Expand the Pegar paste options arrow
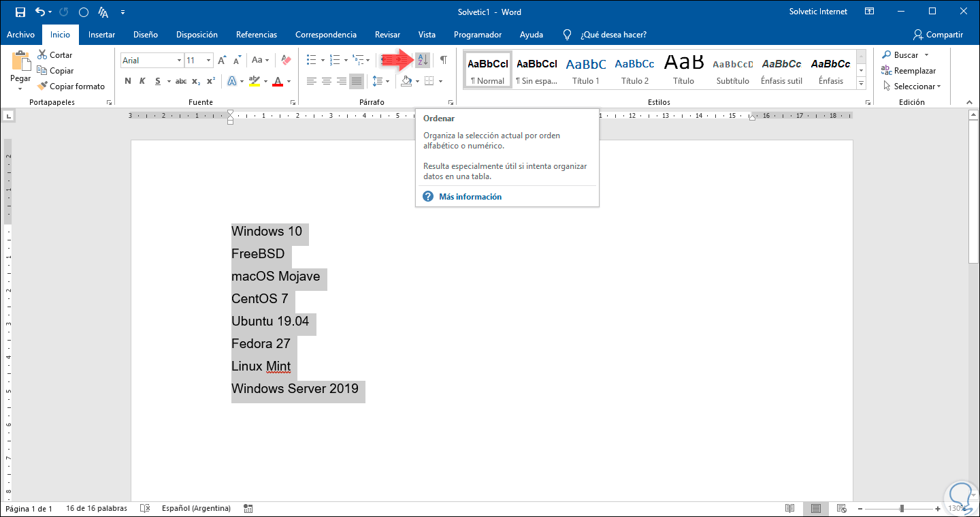The height and width of the screenshot is (517, 980). coord(20,88)
